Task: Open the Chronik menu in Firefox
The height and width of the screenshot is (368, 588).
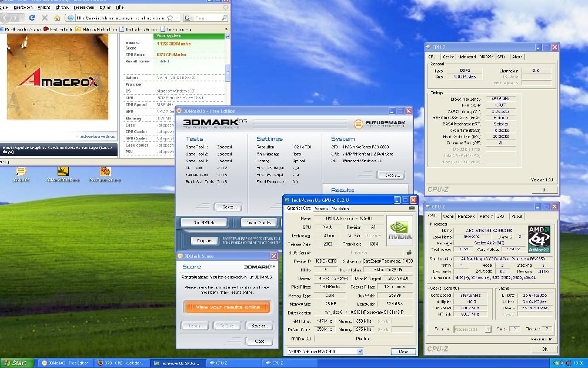Action: 62,7
